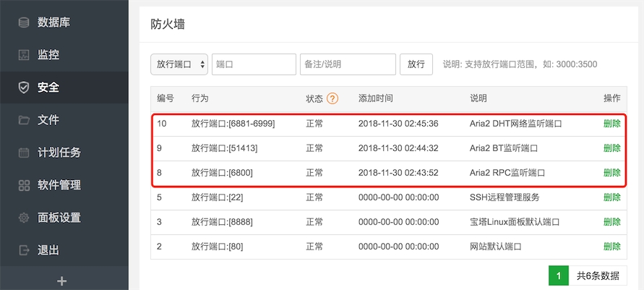Click the 防火墙 section title

click(x=168, y=25)
